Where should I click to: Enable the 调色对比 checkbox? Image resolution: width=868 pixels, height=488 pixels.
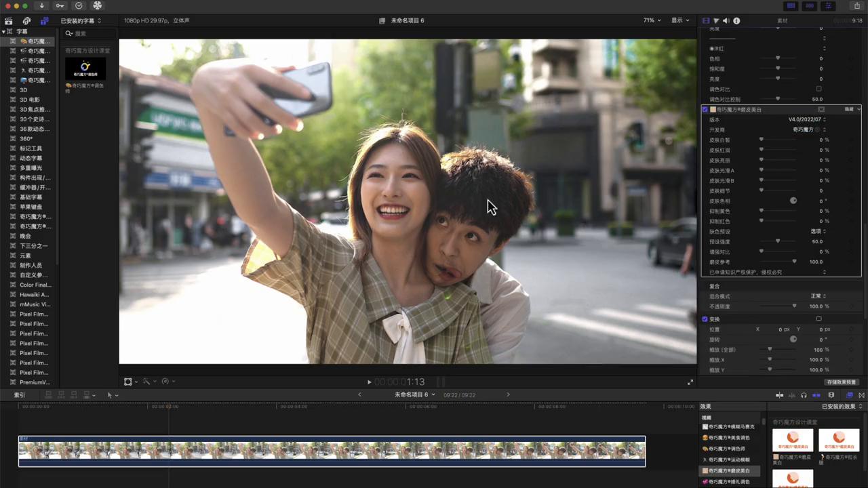(818, 89)
